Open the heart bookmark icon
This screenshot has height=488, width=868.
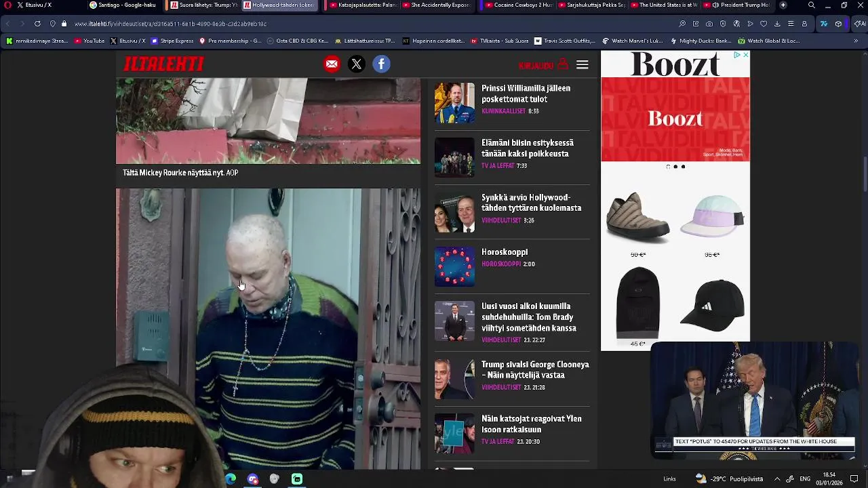tap(764, 24)
